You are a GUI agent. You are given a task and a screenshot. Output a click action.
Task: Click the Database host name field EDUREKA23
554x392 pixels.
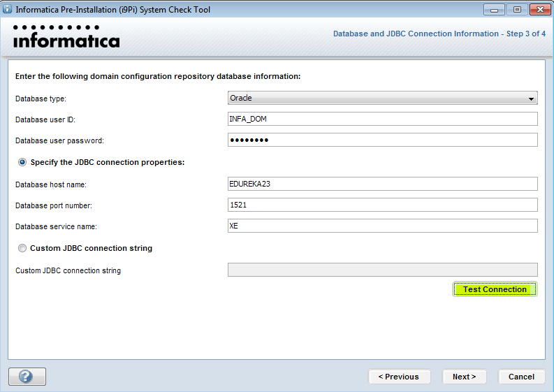[383, 184]
